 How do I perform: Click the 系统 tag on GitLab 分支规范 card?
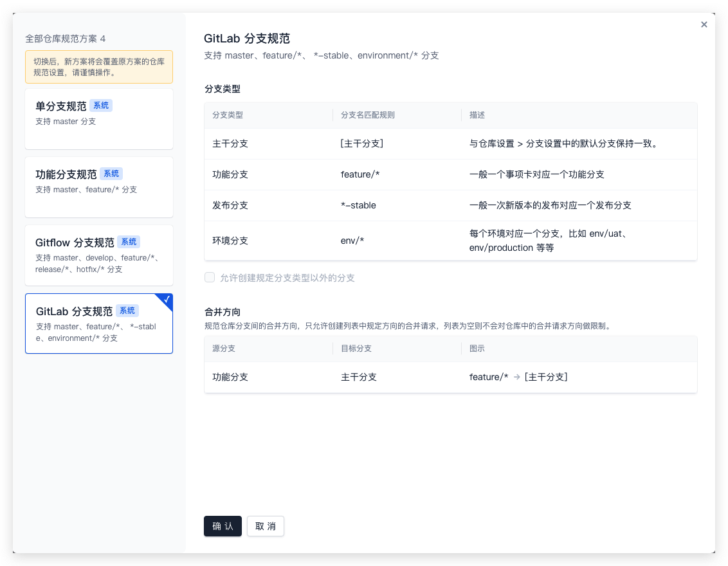pos(128,311)
